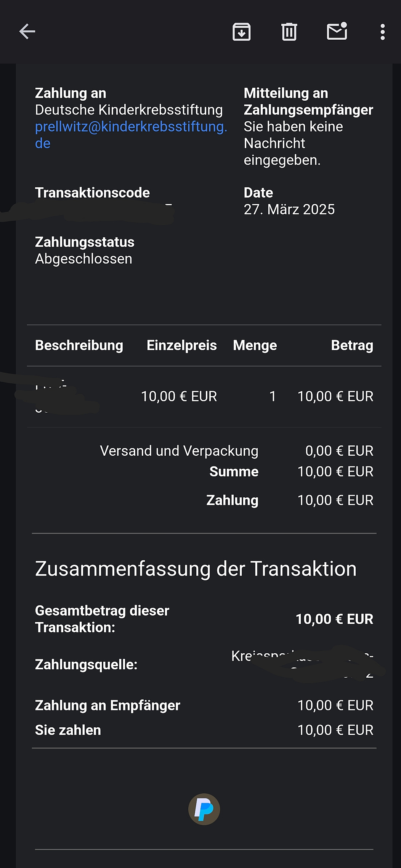The image size is (401, 868).
Task: Tap the Sie zahlen label
Action: [68, 730]
